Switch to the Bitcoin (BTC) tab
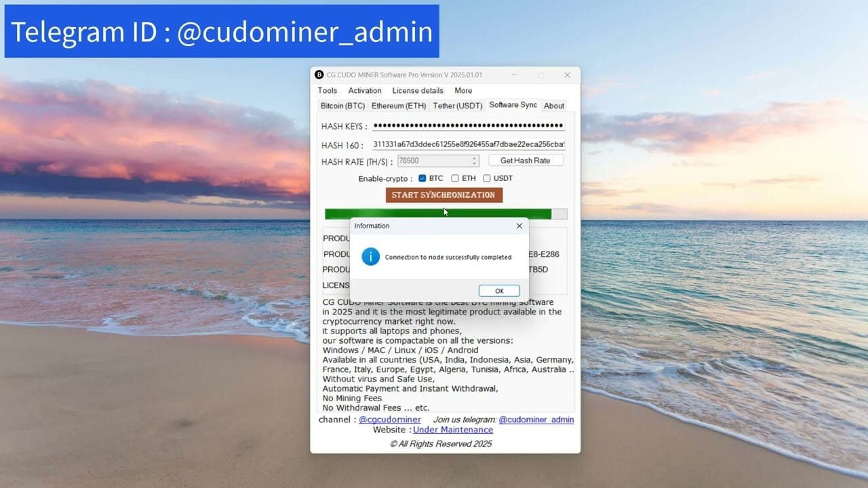Image resolution: width=868 pixels, height=488 pixels. (x=342, y=106)
